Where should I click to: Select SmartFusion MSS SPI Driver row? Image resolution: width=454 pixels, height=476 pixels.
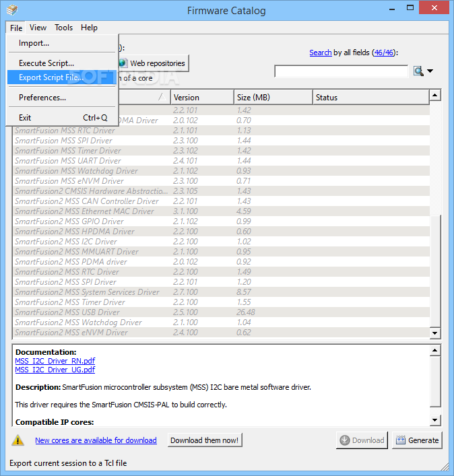(x=221, y=141)
